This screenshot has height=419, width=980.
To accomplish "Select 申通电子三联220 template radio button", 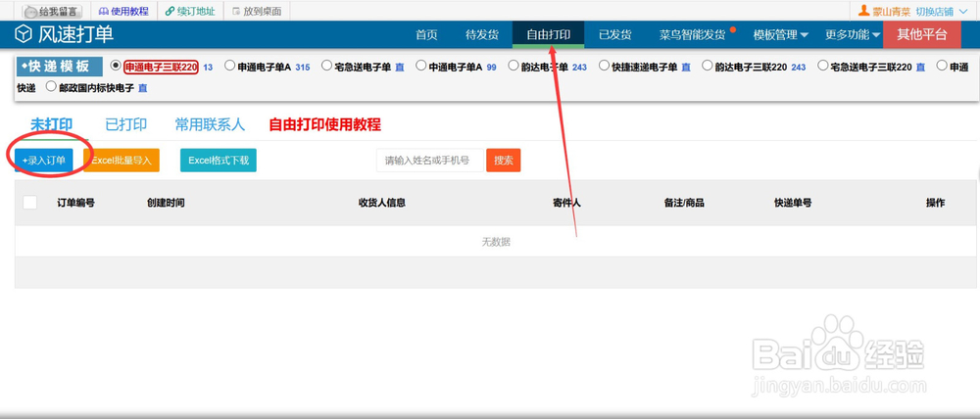I will [x=115, y=66].
